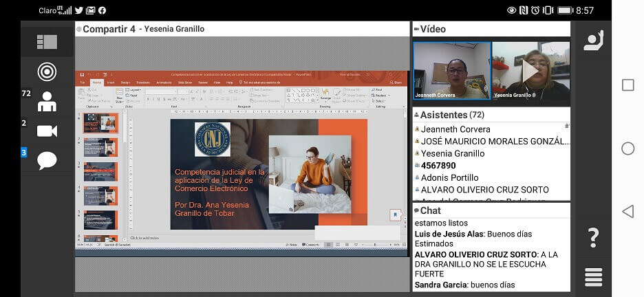Play the Yesenia Granillo video feed
644x297 pixels.
[530, 71]
